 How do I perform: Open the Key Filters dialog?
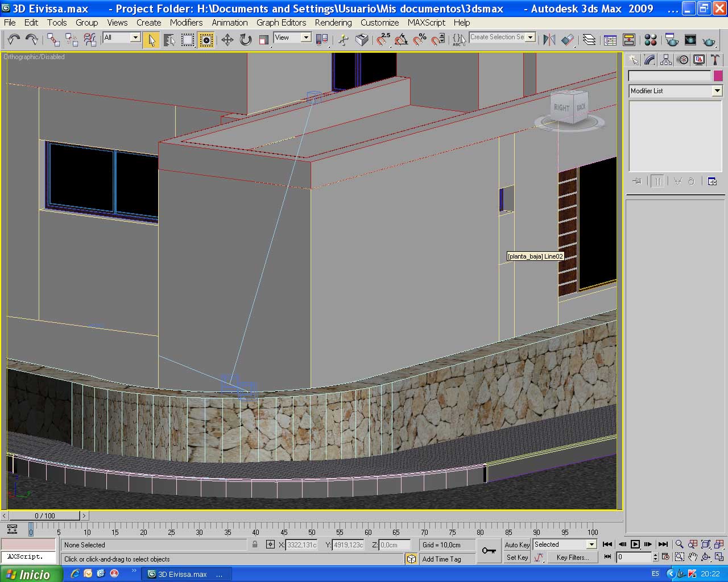(572, 558)
